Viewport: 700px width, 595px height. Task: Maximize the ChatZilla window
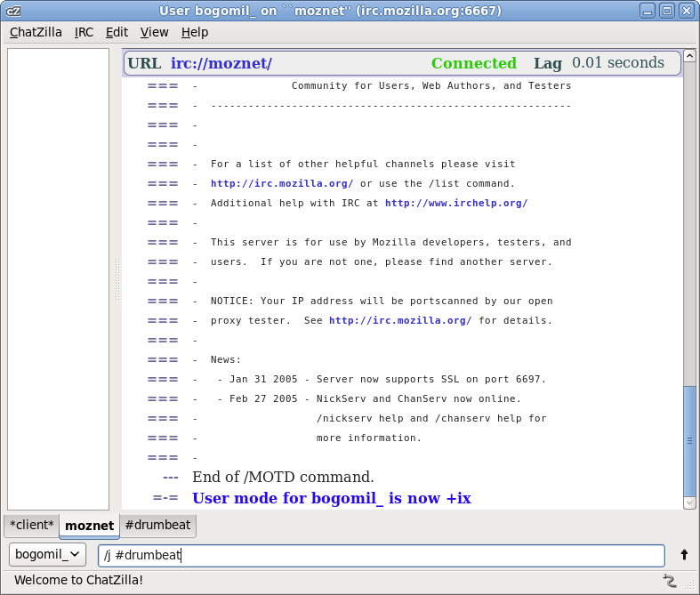pyautogui.click(x=667, y=11)
